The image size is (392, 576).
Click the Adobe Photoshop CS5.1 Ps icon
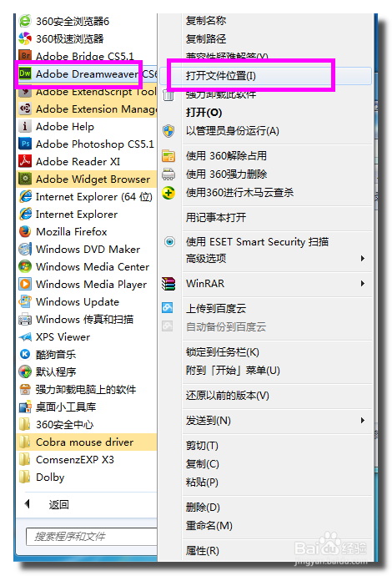point(25,144)
